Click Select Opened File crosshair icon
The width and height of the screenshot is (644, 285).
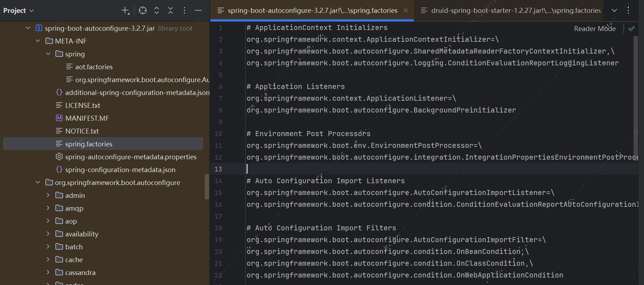[x=143, y=11]
